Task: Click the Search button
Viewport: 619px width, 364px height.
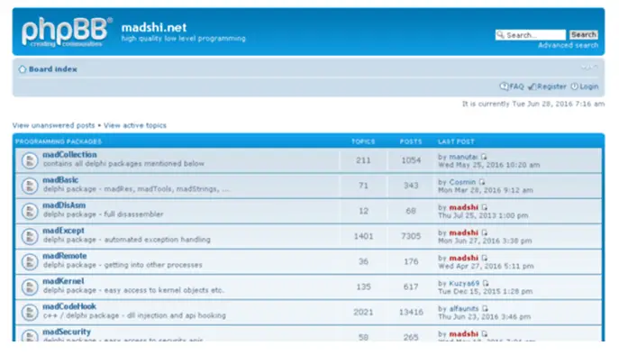Action: pos(584,35)
